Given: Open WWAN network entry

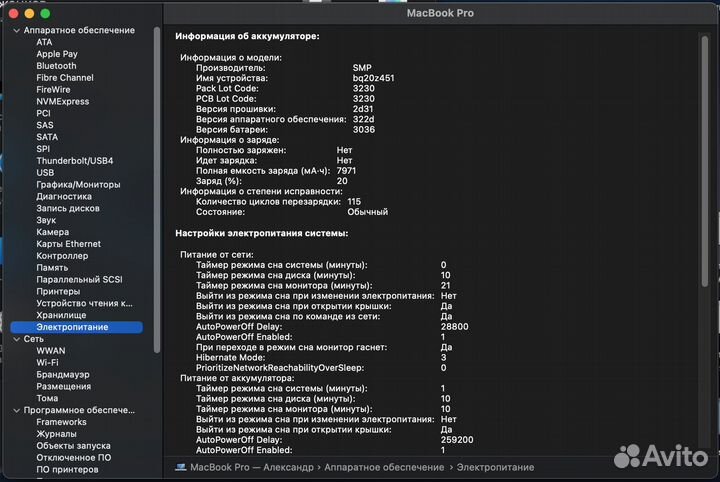Looking at the screenshot, I should pos(51,351).
